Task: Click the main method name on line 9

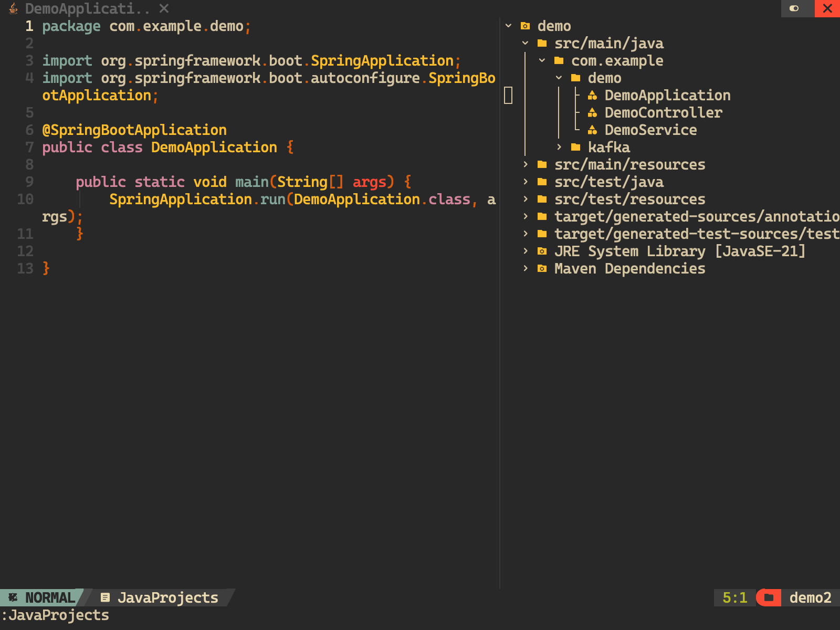Action: tap(252, 182)
